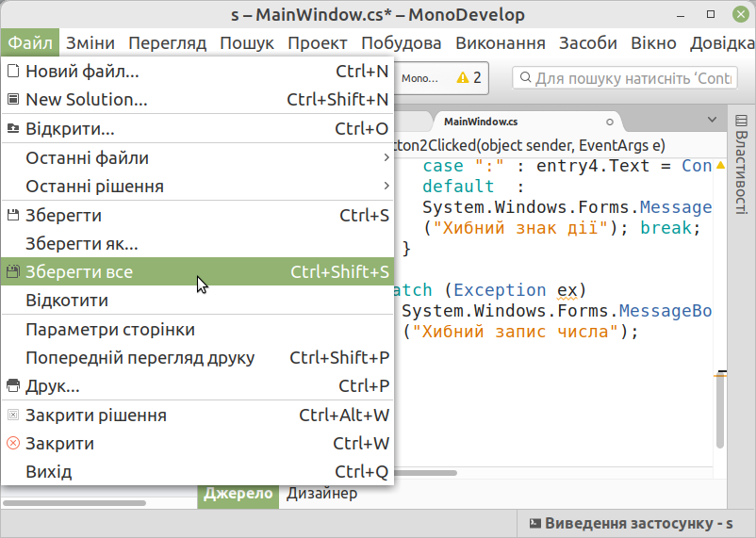Open the Вікно menu
Viewport: 756px width, 538px height.
(x=653, y=43)
